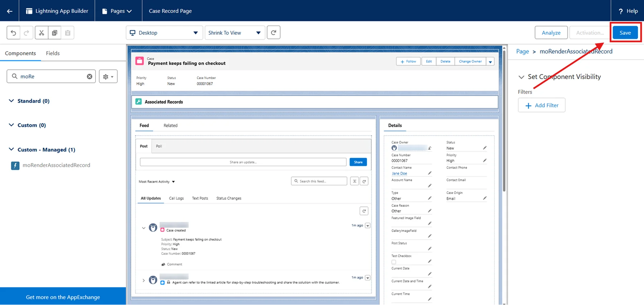Click the Case record icon in the highlights panel

(140, 61)
